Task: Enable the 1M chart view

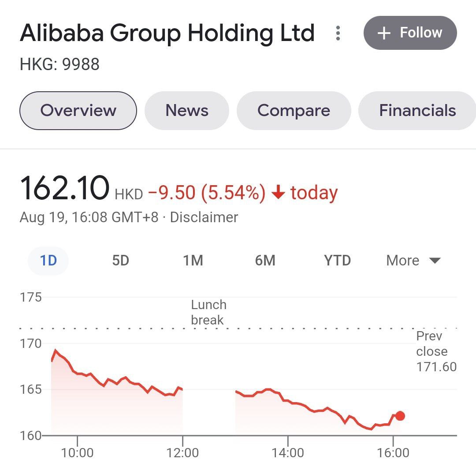Action: click(x=192, y=260)
